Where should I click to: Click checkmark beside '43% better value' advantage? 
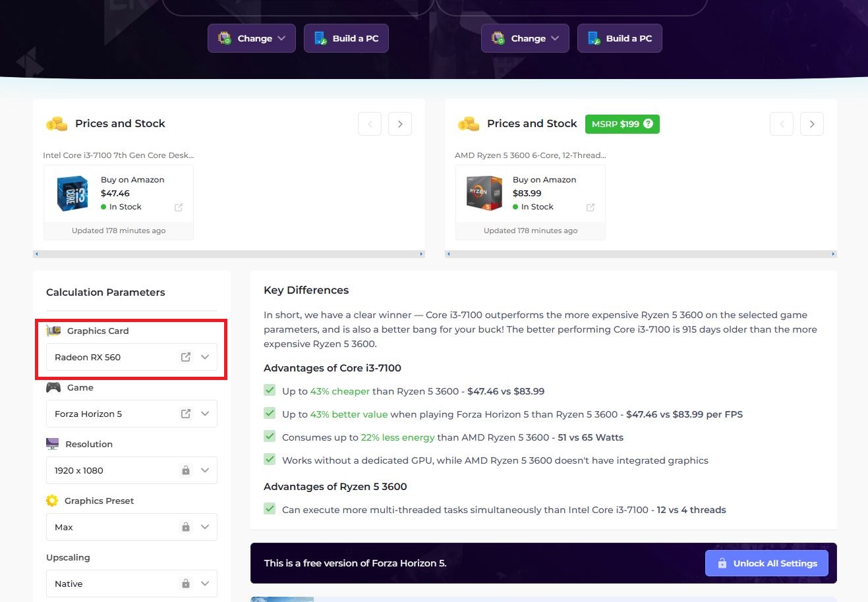(270, 413)
